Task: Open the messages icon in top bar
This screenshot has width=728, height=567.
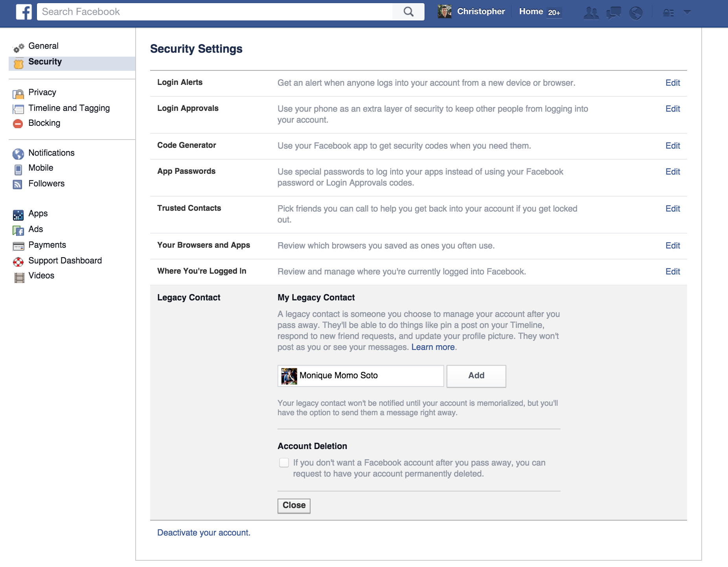Action: [x=614, y=13]
